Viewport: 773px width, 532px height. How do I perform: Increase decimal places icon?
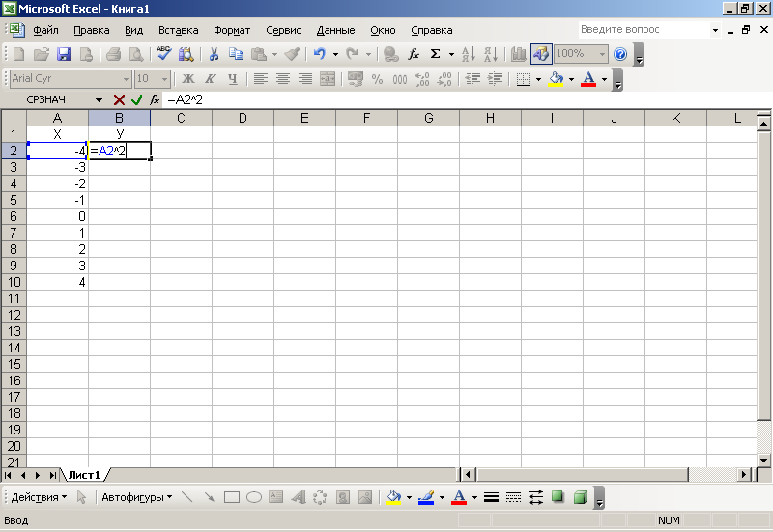point(422,79)
